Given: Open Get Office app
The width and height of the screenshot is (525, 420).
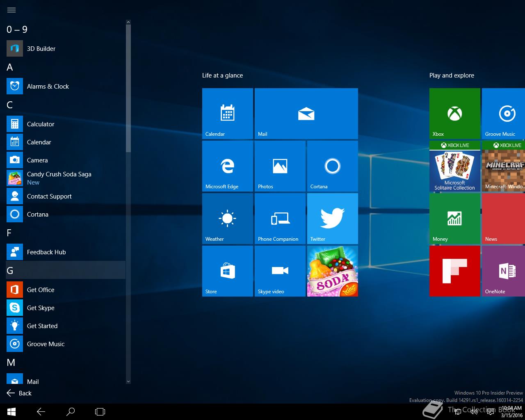Looking at the screenshot, I should 66,290.
